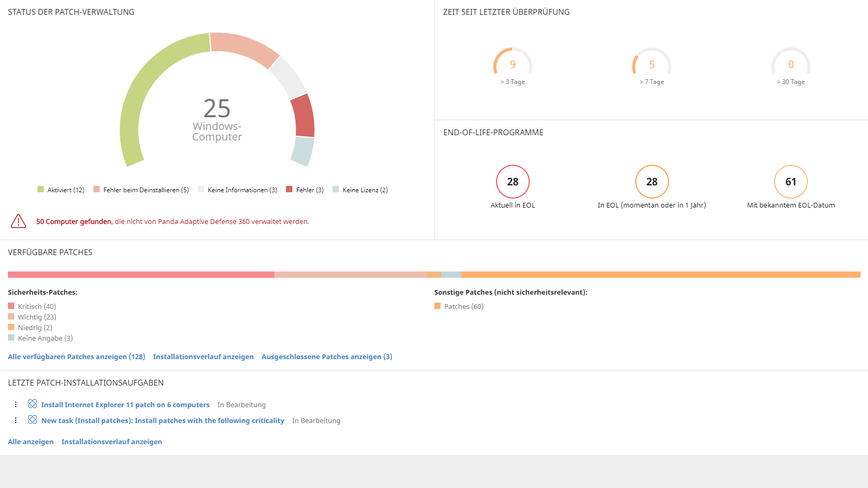Image resolution: width=868 pixels, height=488 pixels.
Task: Show 'Ausgeschlossene Patches anzeigen (3)'
Action: pos(327,357)
